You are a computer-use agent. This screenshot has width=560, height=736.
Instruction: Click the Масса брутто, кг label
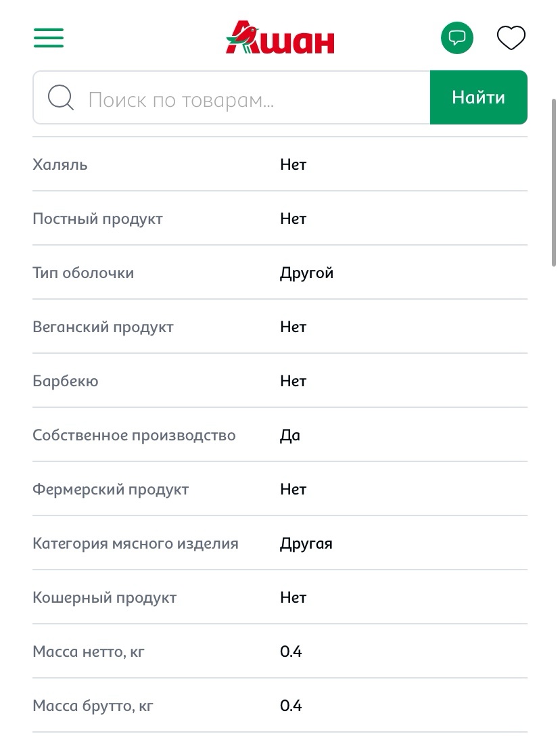coord(93,706)
